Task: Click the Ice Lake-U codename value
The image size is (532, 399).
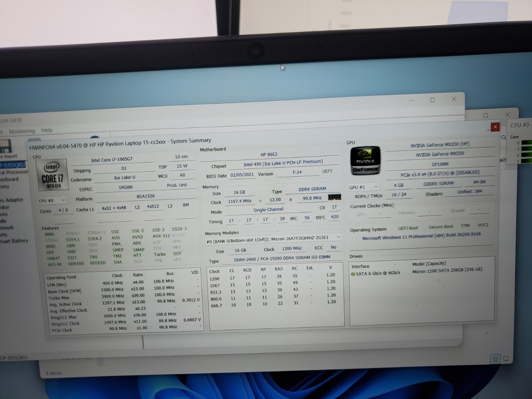Action: coord(125,178)
